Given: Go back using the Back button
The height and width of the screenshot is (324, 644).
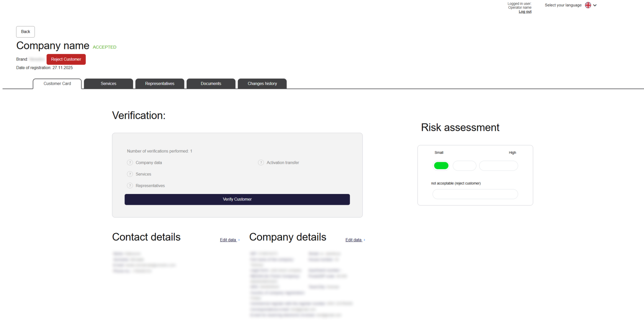Looking at the screenshot, I should pyautogui.click(x=25, y=32).
